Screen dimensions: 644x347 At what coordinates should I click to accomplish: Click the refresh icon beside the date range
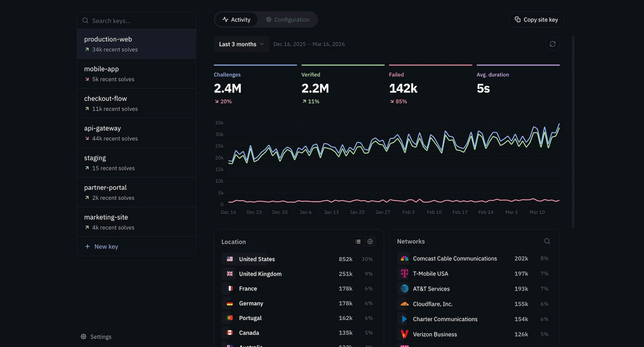coord(553,44)
